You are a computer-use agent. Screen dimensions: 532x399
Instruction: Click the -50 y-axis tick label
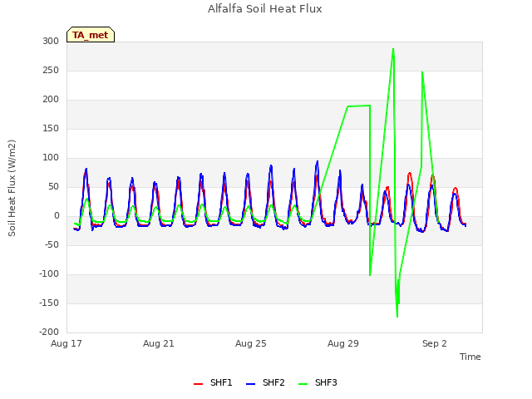click(52, 244)
